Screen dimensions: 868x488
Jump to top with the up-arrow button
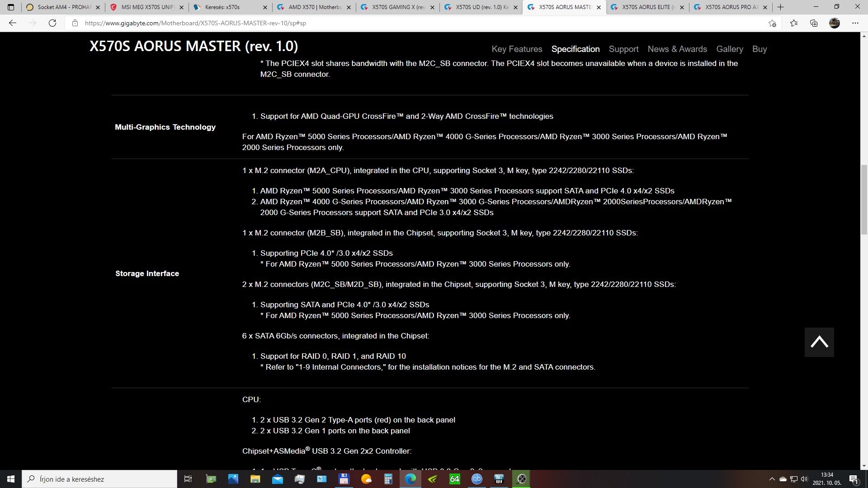(x=819, y=342)
